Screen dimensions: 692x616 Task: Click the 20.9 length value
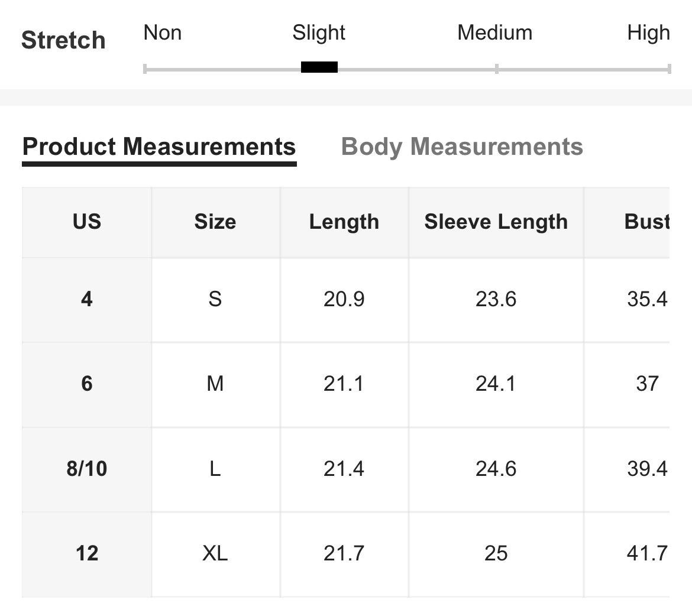344,300
